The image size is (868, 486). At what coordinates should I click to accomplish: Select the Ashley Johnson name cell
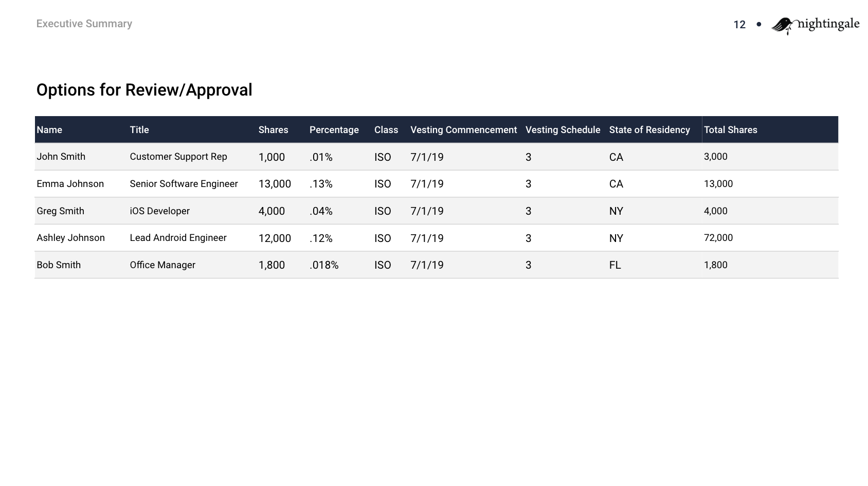click(x=71, y=238)
